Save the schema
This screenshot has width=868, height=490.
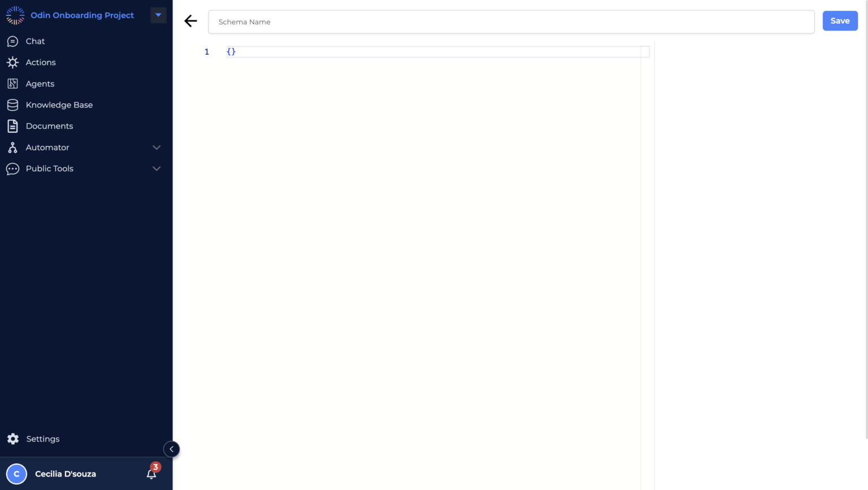point(840,21)
